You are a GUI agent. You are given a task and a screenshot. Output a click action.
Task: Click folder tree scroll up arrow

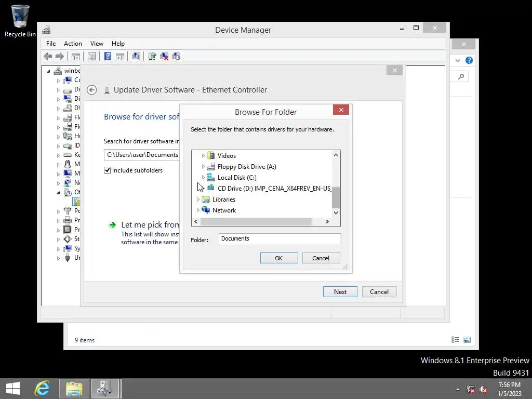(x=336, y=155)
